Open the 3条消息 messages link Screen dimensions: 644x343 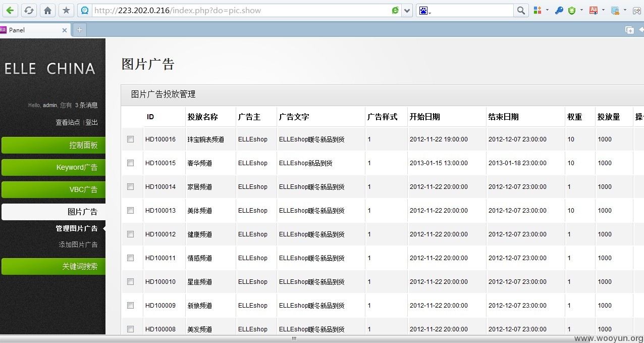click(86, 105)
